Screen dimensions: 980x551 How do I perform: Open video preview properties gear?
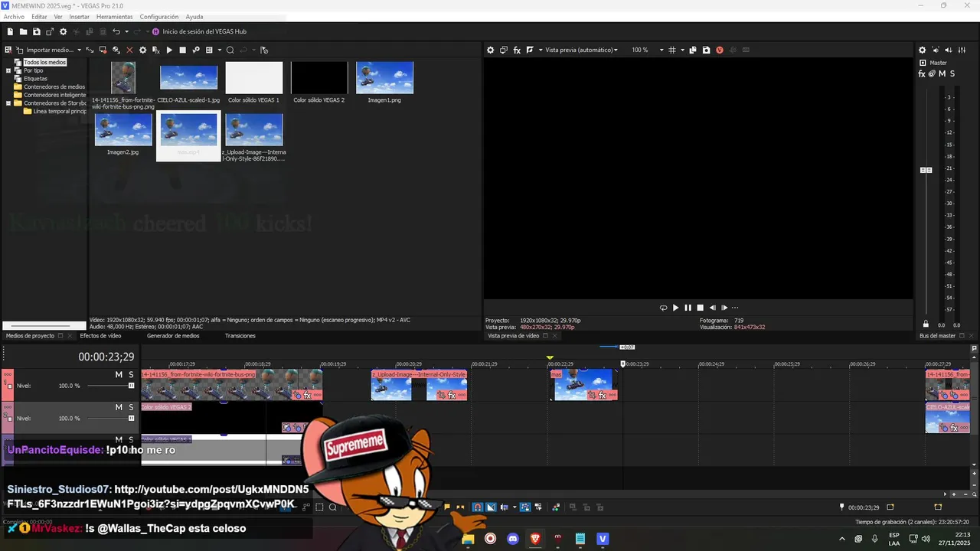click(x=491, y=50)
